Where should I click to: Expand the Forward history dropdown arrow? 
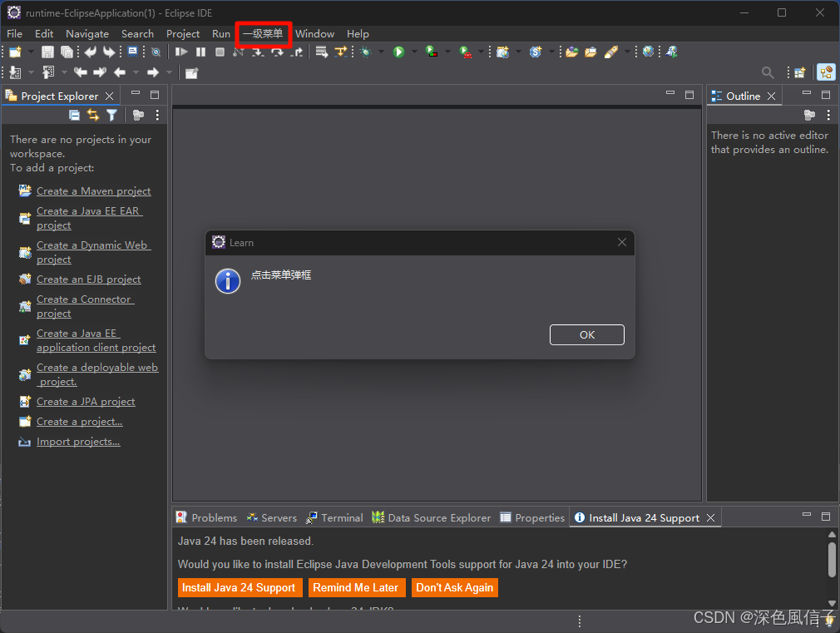(x=169, y=72)
